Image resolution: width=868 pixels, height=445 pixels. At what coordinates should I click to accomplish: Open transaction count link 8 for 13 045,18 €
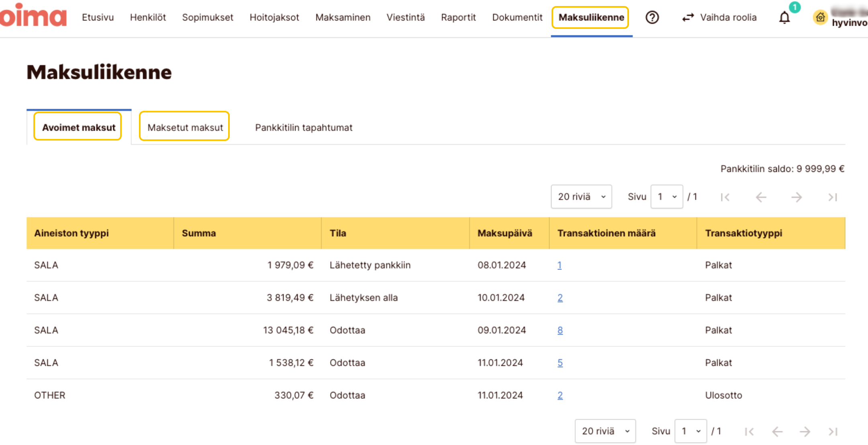(560, 330)
